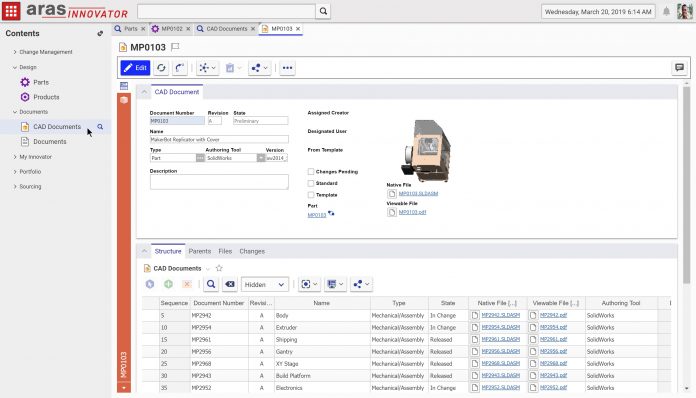The width and height of the screenshot is (696, 398).
Task: Click the Products icon in Contents
Action: pos(25,97)
